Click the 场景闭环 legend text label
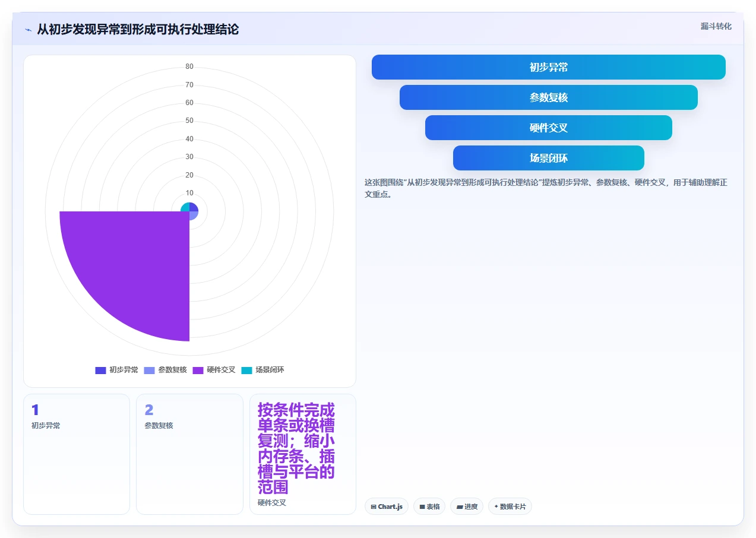The height and width of the screenshot is (538, 756). 270,370
